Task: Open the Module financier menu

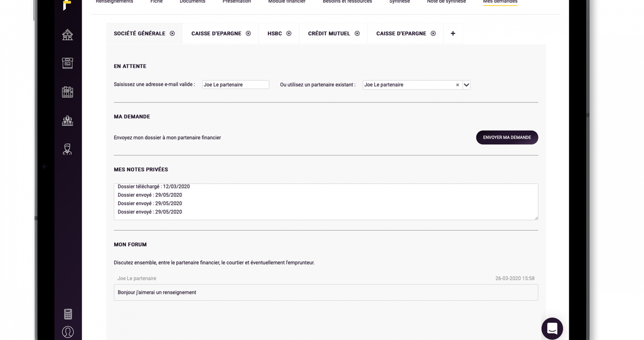Action: click(287, 2)
